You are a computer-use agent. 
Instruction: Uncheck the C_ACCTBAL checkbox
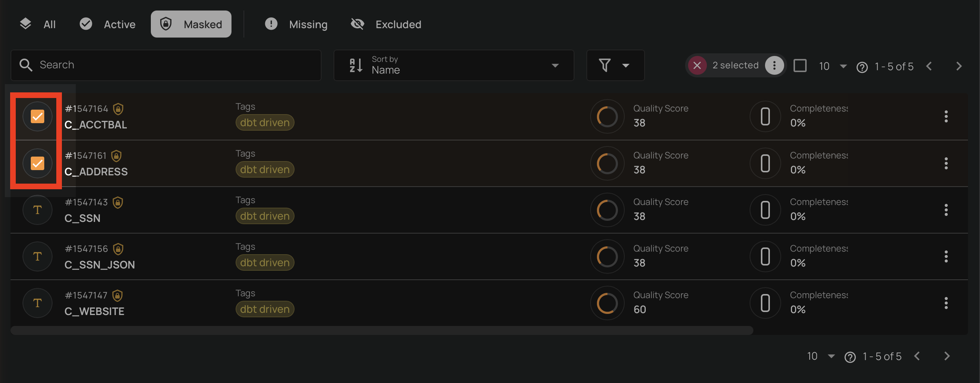[37, 116]
